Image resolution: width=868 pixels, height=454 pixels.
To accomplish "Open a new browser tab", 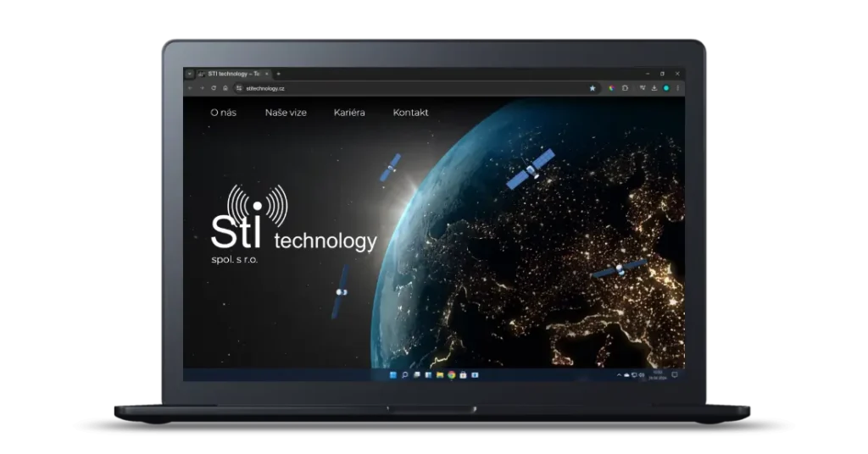I will (x=278, y=74).
